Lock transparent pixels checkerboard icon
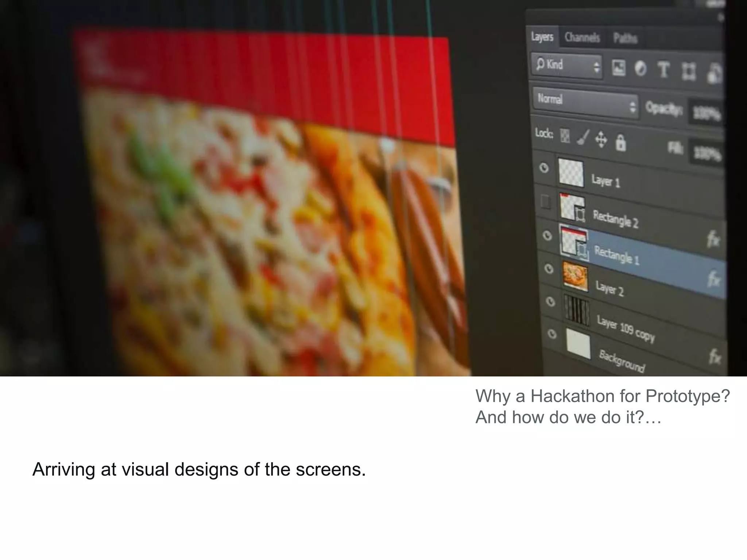This screenshot has height=560, width=747. [565, 136]
